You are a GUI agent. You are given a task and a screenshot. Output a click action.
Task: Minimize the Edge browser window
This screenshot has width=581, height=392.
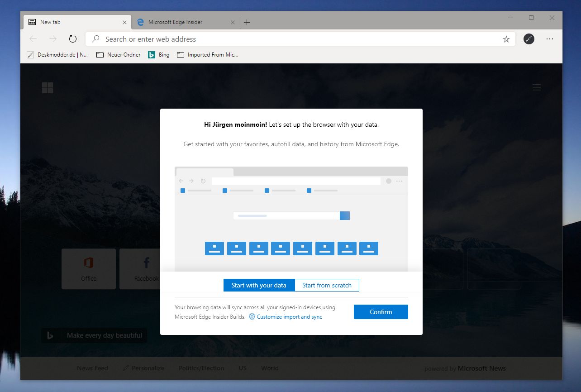(x=510, y=18)
